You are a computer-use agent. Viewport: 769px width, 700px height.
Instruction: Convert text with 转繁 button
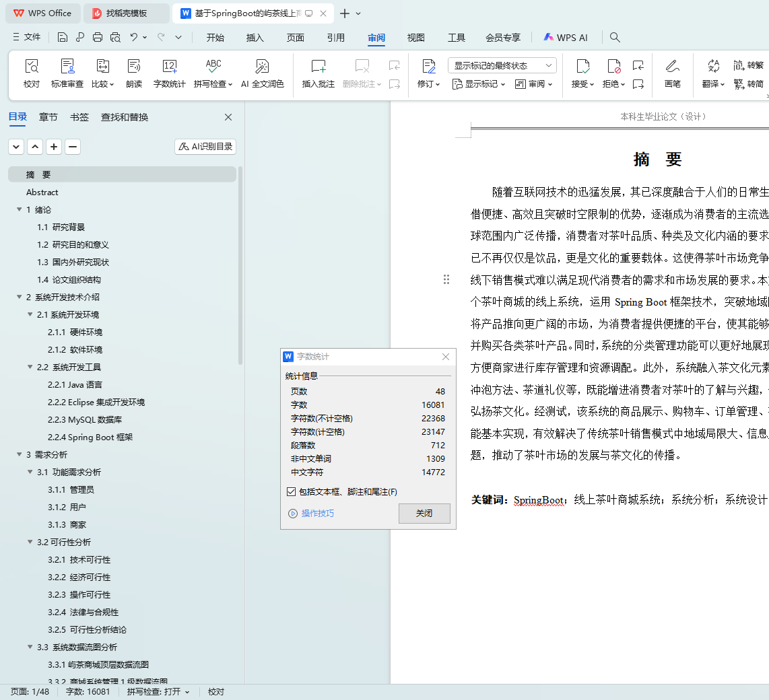(748, 65)
